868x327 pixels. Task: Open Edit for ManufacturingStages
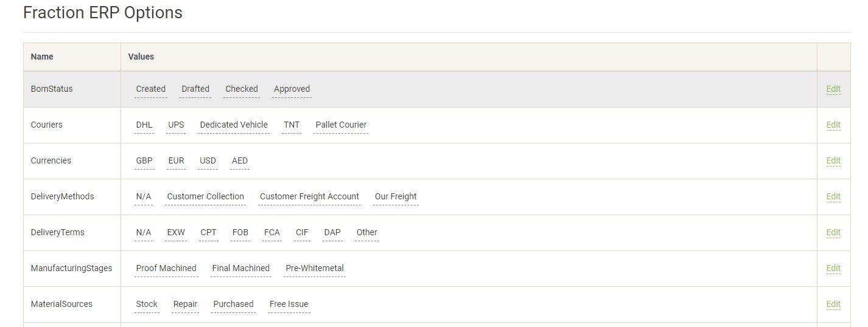[833, 268]
